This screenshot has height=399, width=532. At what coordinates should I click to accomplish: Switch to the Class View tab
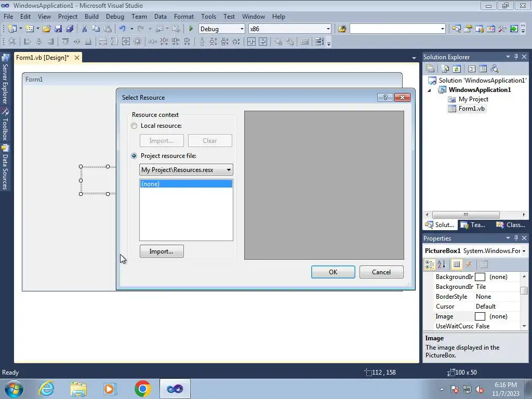click(510, 225)
